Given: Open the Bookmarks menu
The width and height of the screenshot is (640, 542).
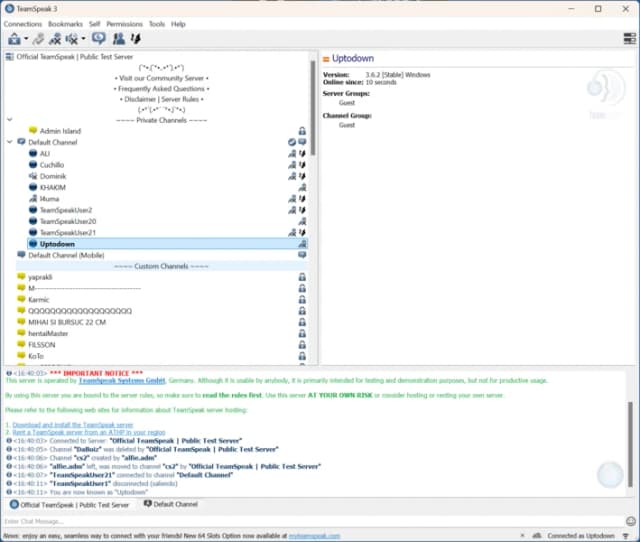Looking at the screenshot, I should click(65, 24).
